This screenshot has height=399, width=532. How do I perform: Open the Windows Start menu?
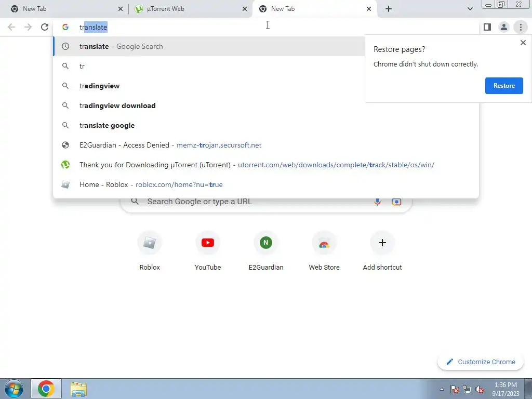point(14,389)
